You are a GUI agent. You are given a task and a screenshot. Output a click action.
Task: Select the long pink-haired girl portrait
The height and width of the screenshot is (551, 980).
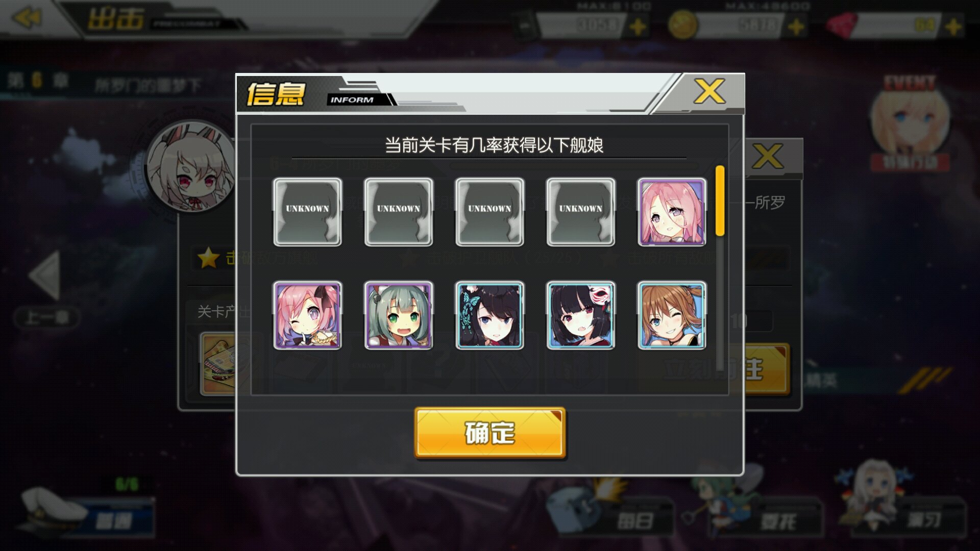pyautogui.click(x=672, y=212)
